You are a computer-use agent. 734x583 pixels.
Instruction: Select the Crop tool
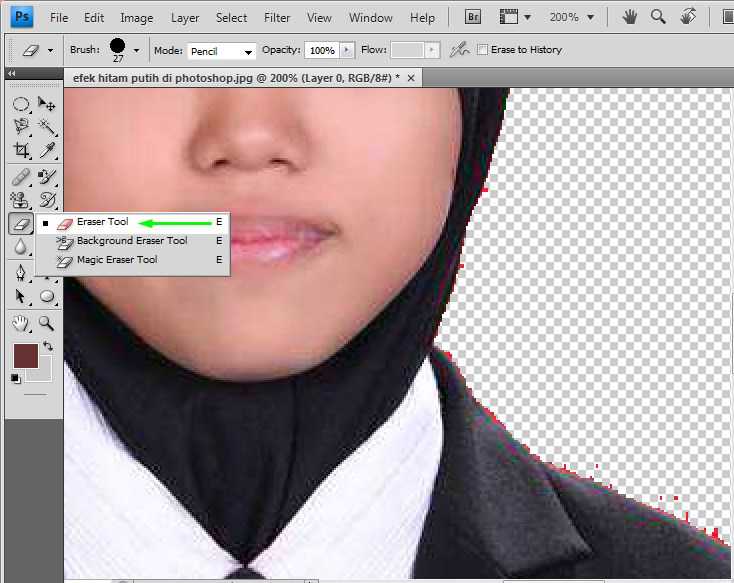[21, 150]
